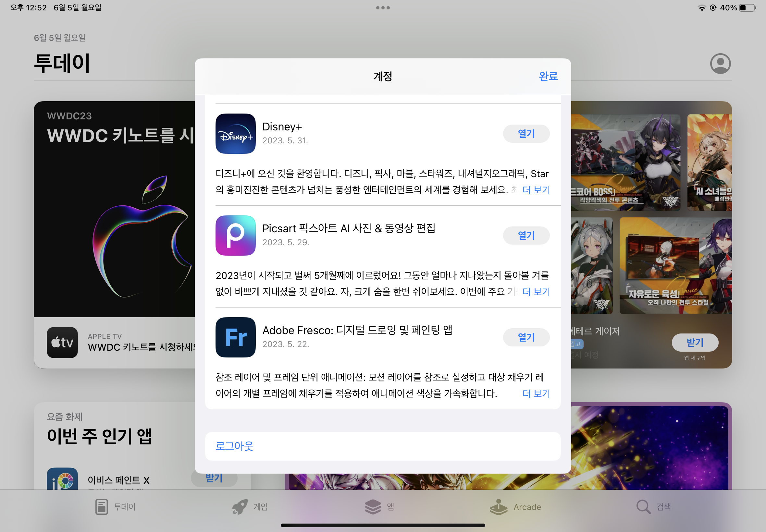The image size is (766, 532).
Task: Tap the Disney+ app title
Action: [282, 127]
